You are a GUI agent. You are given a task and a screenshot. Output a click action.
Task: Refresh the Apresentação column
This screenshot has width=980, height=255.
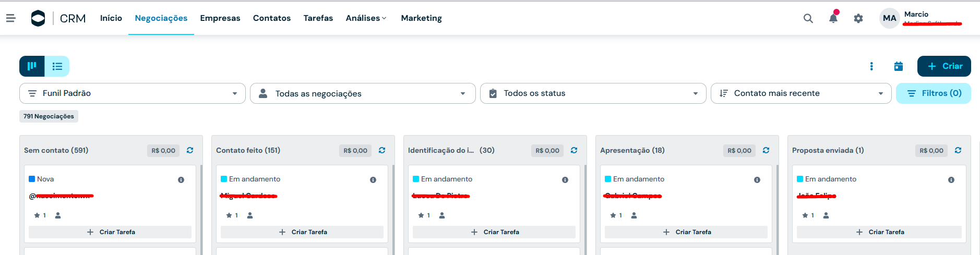[x=766, y=150]
